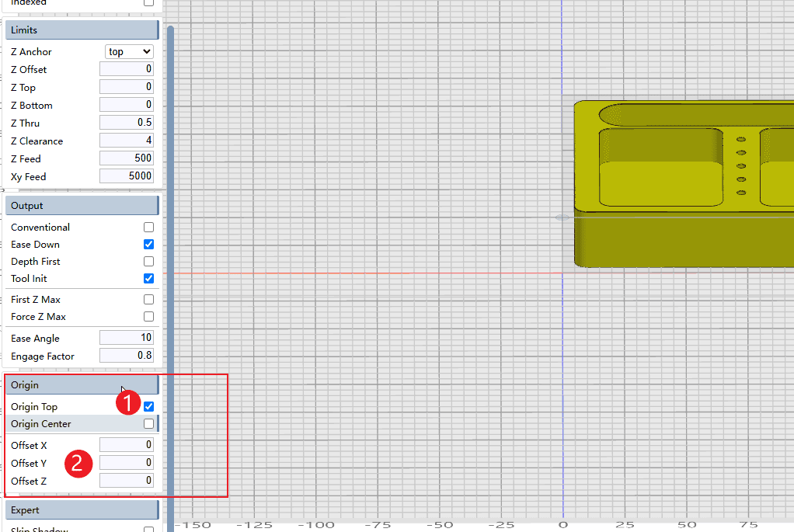The image size is (794, 532).
Task: Tick the First Z Max checkbox
Action: click(148, 300)
